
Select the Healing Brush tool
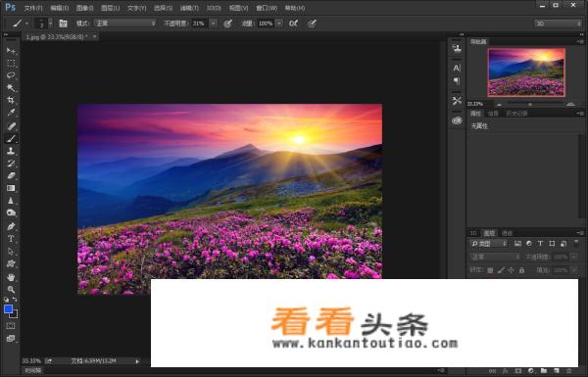pos(11,126)
